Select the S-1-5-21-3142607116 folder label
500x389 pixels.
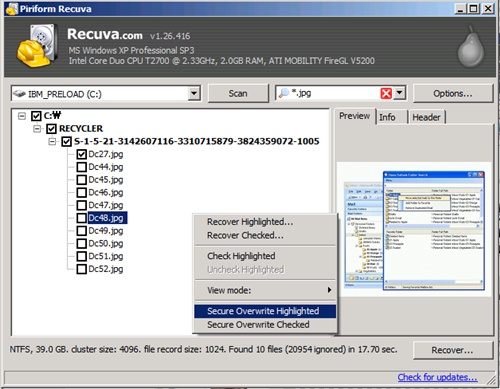[197, 142]
